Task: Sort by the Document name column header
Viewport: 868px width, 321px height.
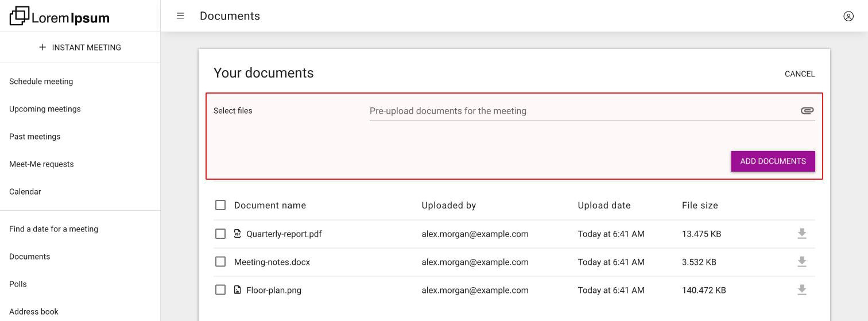Action: [x=270, y=206]
